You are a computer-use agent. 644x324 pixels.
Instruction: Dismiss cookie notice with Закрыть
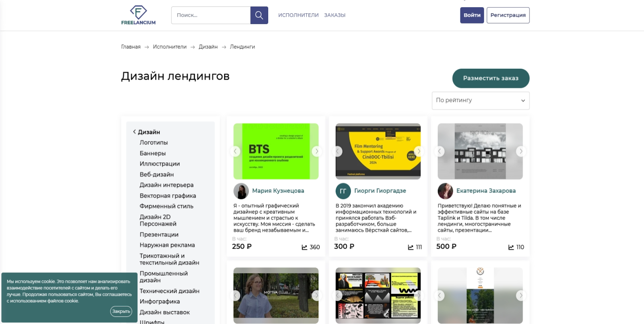[x=121, y=312]
